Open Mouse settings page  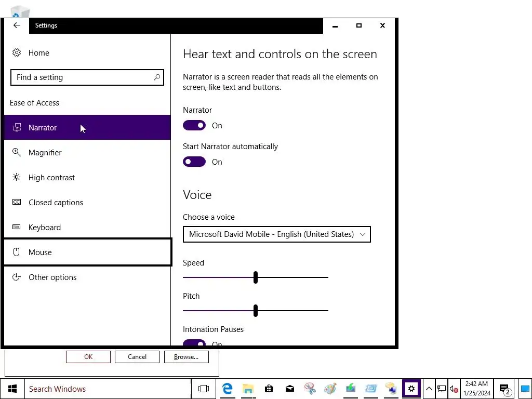point(87,252)
